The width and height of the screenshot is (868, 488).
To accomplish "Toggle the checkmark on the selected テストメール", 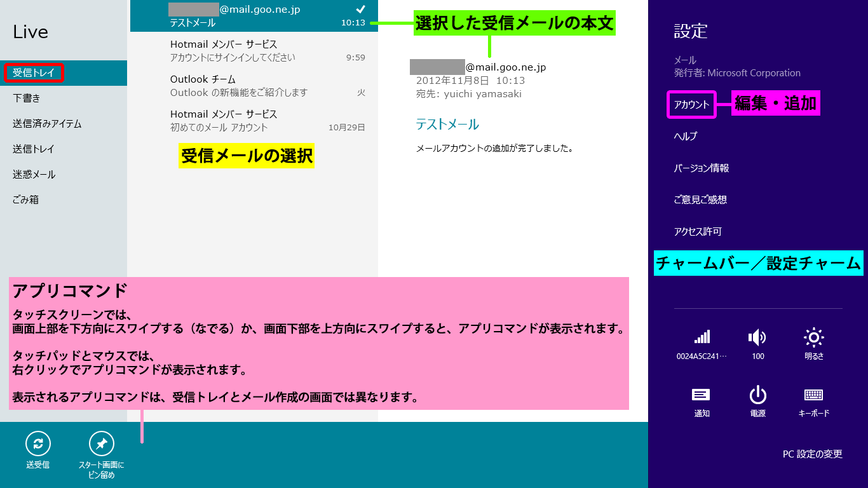I will pyautogui.click(x=360, y=9).
